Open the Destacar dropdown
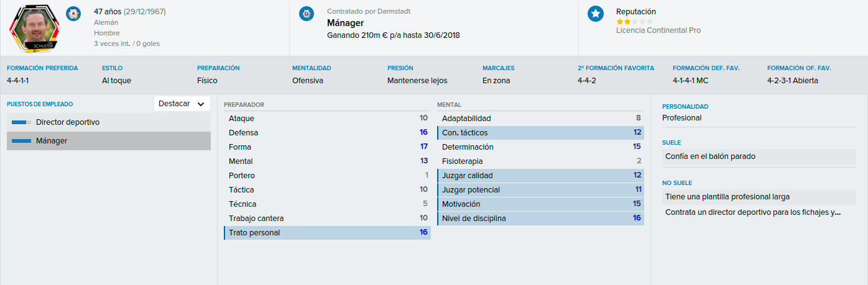 [x=182, y=104]
